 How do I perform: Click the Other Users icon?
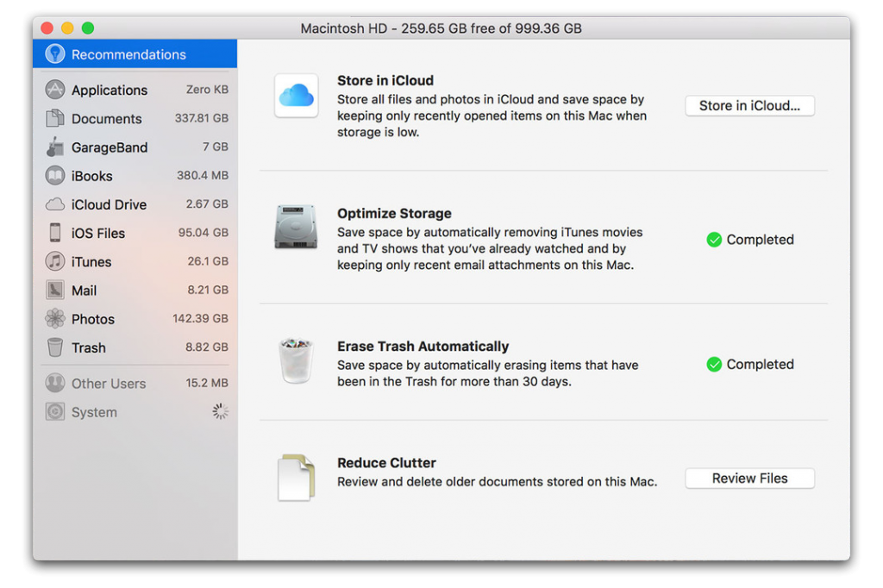coord(54,383)
